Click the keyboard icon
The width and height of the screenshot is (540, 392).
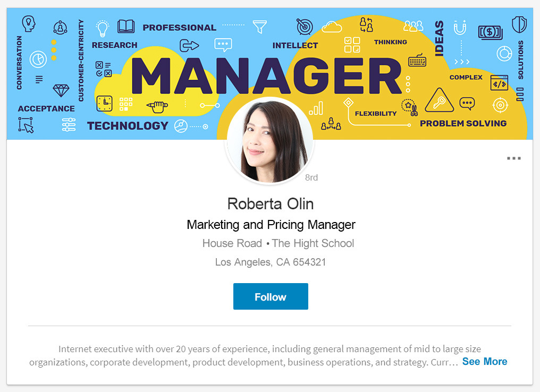(417, 60)
